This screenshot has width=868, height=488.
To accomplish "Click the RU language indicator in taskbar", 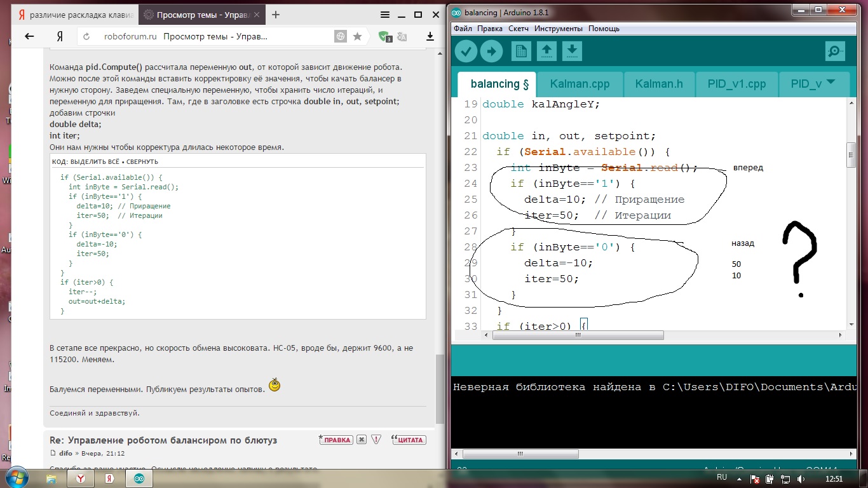I will (x=722, y=477).
